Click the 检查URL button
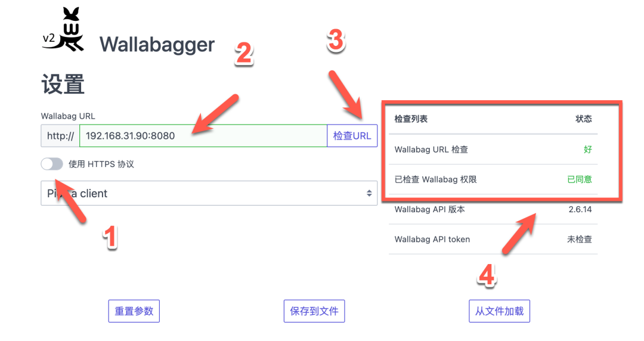 pos(352,135)
